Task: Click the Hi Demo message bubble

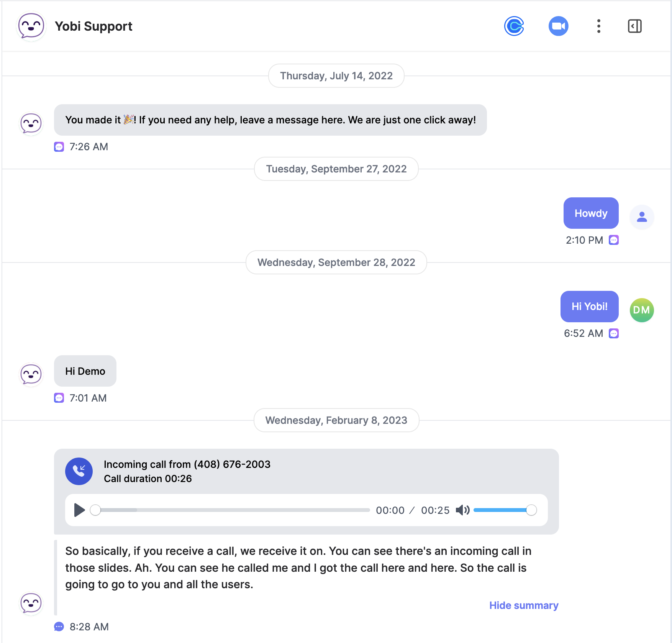Action: (85, 371)
